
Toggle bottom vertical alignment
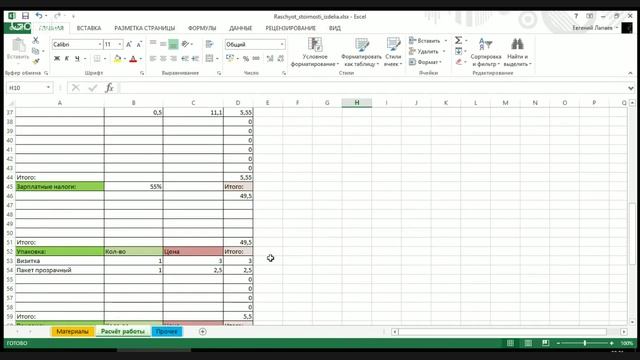click(173, 44)
